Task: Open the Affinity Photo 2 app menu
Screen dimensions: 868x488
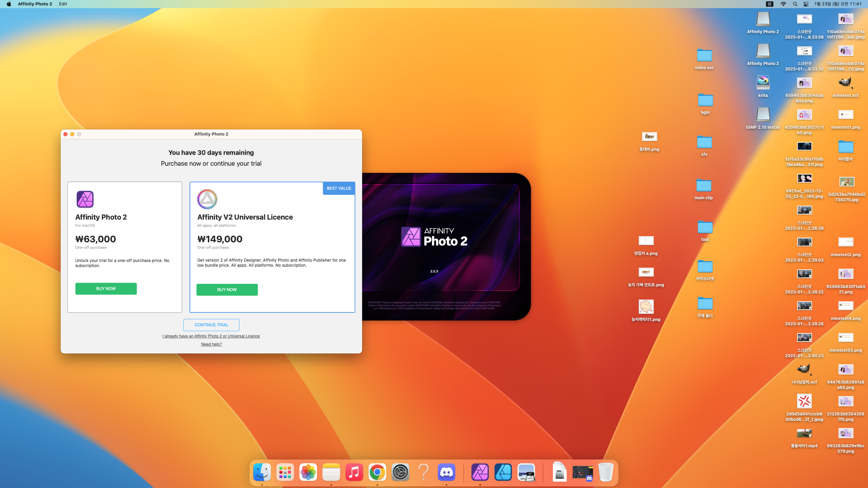Action: 35,4
